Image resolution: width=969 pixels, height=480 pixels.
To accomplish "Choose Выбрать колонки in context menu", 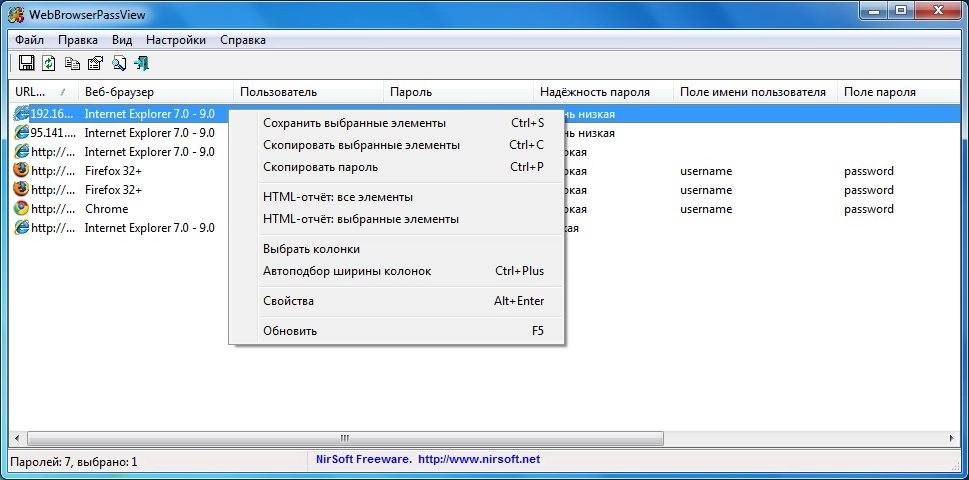I will click(397, 249).
